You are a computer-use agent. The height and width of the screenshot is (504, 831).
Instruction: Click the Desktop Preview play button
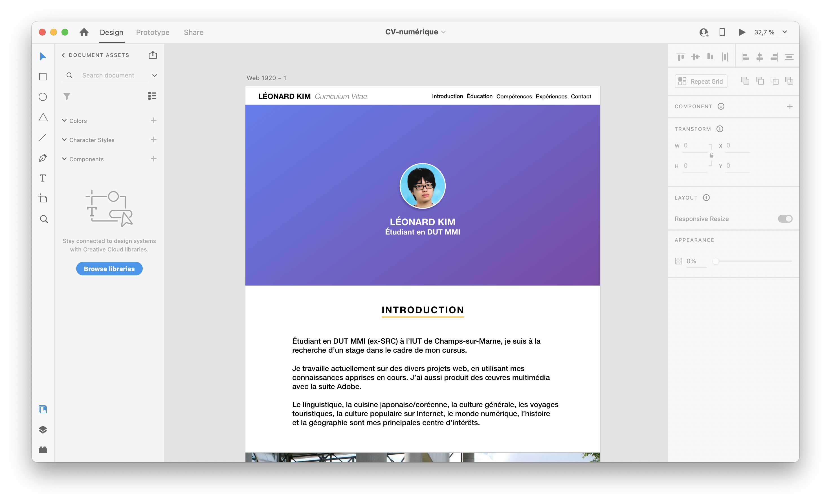click(x=741, y=32)
